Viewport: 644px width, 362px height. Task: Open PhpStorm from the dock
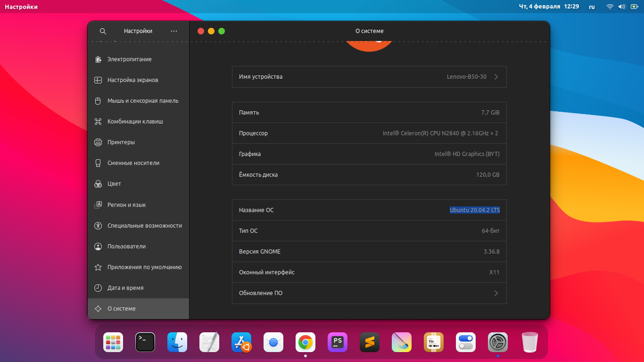[x=338, y=342]
